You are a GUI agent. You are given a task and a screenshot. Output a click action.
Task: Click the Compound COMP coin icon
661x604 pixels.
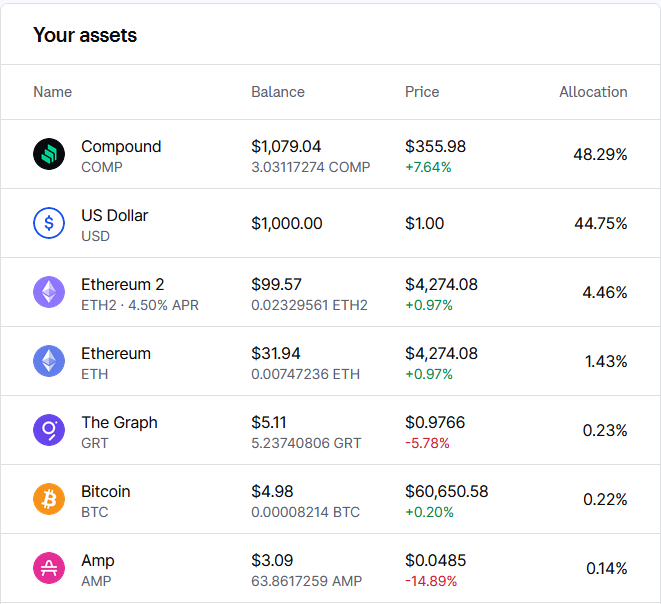[x=49, y=154]
